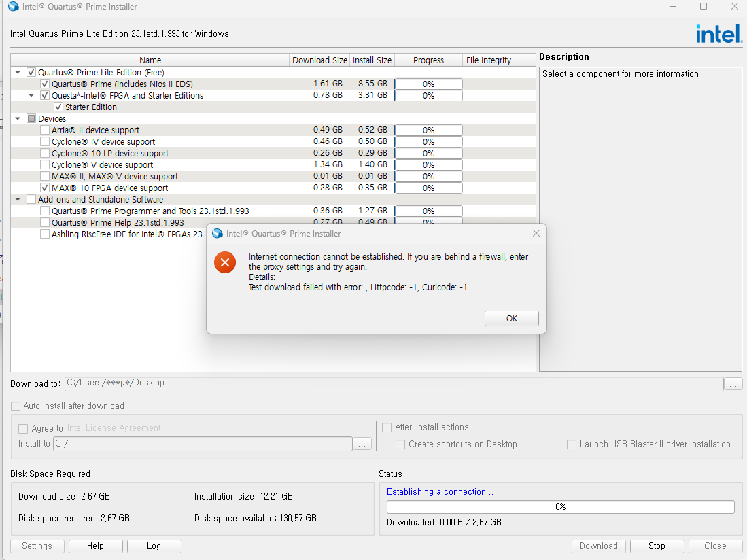Viewport: 747px width, 560px height.
Task: Click the Name column header
Action: 150,60
